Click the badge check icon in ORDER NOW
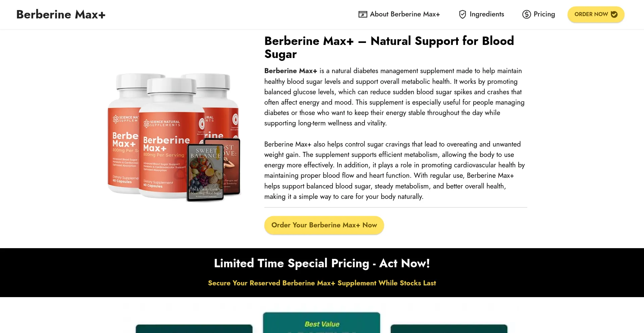The image size is (644, 333). 614,14
